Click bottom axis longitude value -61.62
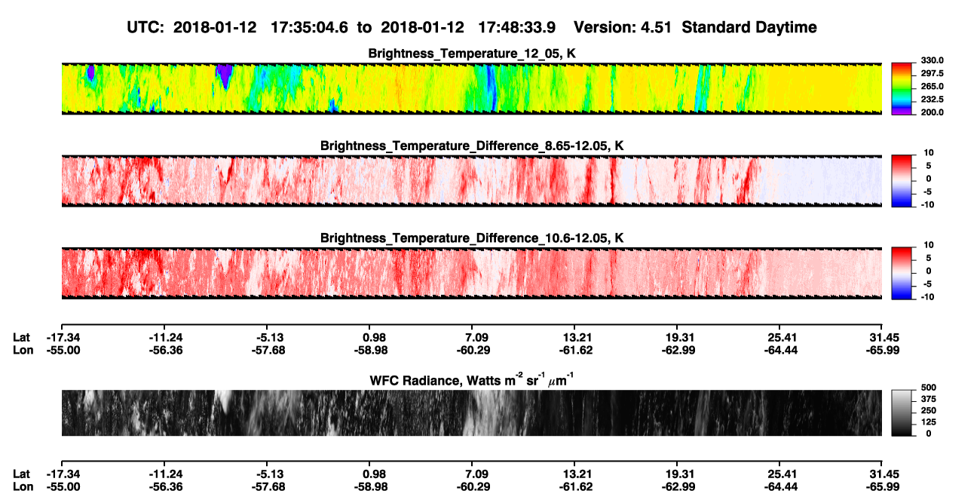 click(x=577, y=486)
